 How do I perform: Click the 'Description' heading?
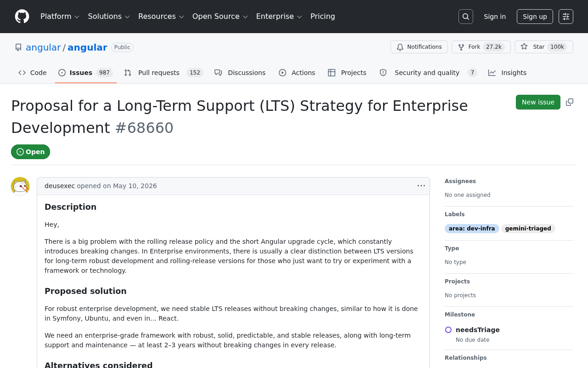(x=70, y=207)
